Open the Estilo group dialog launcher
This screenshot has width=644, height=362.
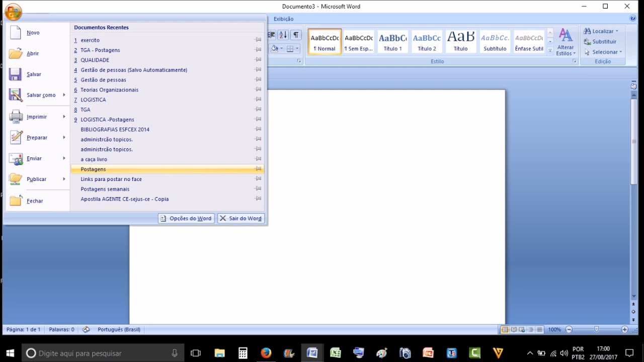(574, 61)
